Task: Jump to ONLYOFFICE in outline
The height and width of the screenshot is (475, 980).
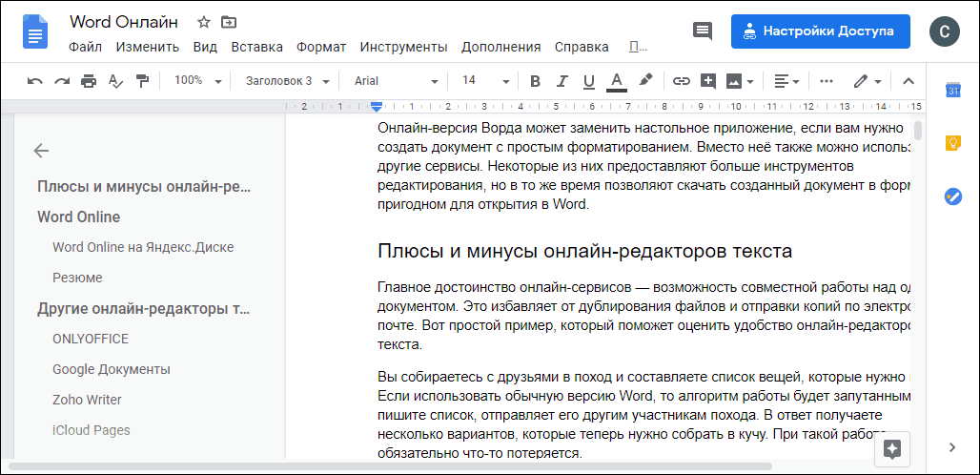Action: 91,339
